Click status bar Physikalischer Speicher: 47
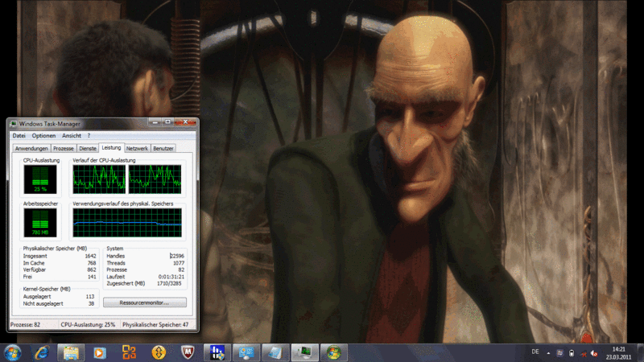Image resolution: width=644 pixels, height=362 pixels. (x=155, y=324)
